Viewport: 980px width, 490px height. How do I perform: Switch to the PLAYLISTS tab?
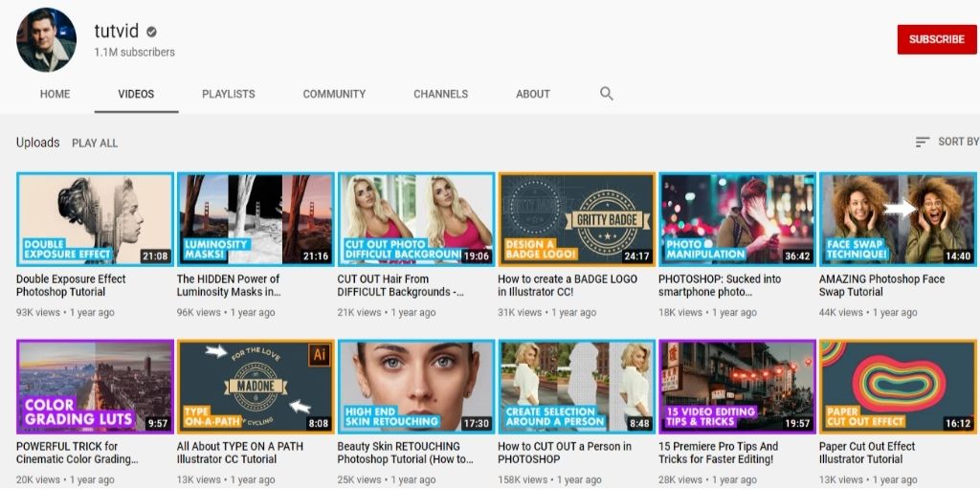[229, 94]
